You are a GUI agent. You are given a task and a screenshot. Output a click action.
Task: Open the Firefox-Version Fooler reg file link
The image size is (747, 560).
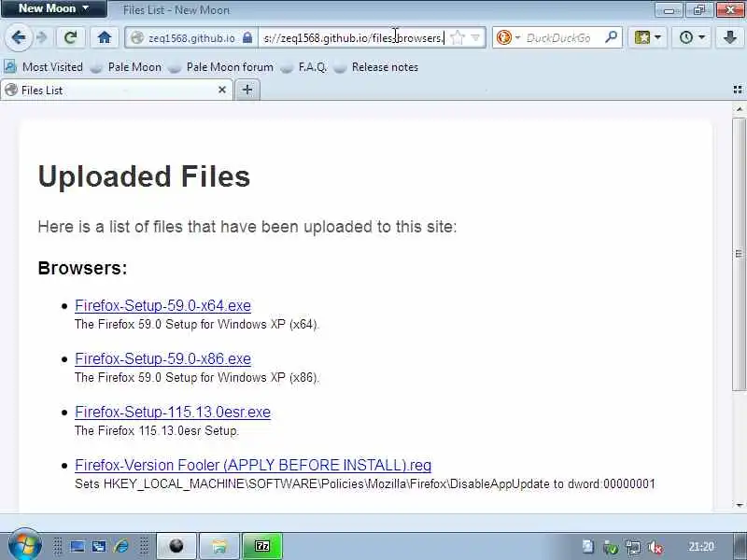pyautogui.click(x=253, y=465)
